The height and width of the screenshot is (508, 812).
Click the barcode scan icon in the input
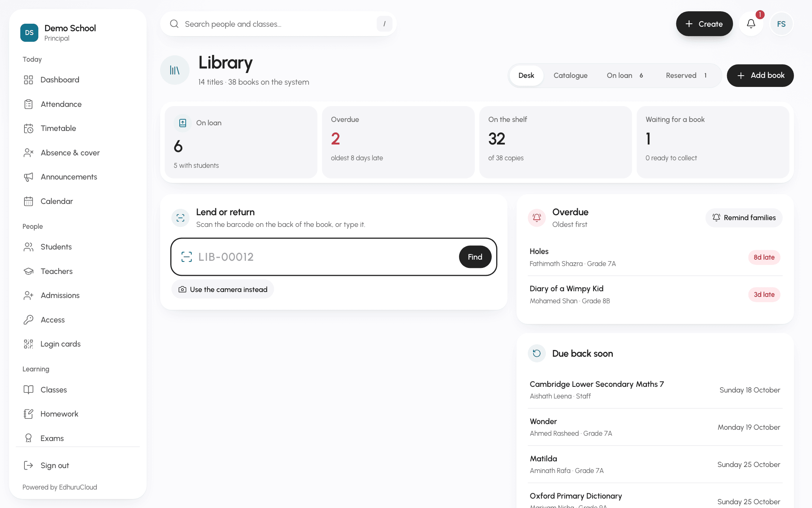click(x=186, y=257)
